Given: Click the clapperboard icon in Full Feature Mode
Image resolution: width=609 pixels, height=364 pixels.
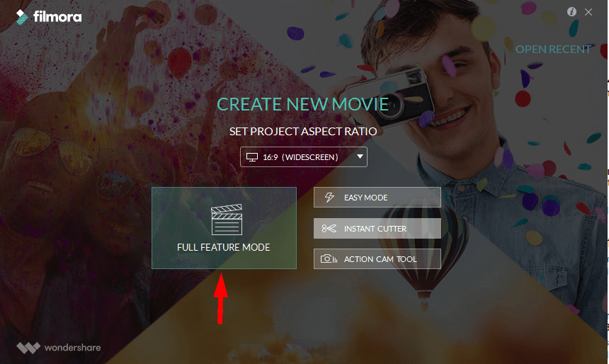Looking at the screenshot, I should [227, 220].
